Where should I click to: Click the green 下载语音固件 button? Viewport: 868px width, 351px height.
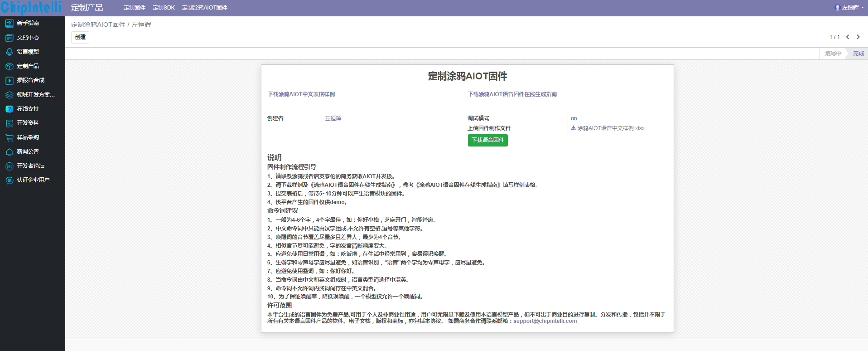[488, 140]
